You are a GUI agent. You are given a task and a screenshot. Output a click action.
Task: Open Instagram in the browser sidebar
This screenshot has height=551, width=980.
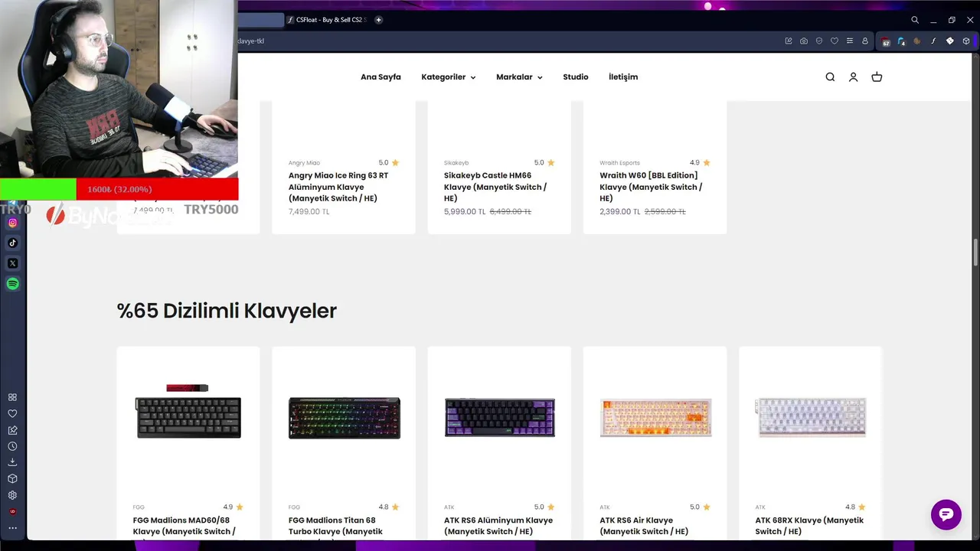coord(12,223)
